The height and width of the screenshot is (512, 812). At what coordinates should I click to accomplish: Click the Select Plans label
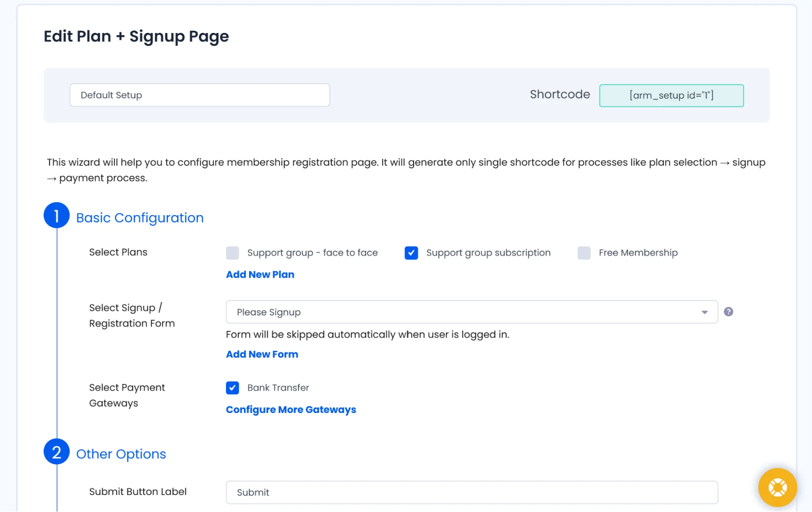pyautogui.click(x=118, y=252)
